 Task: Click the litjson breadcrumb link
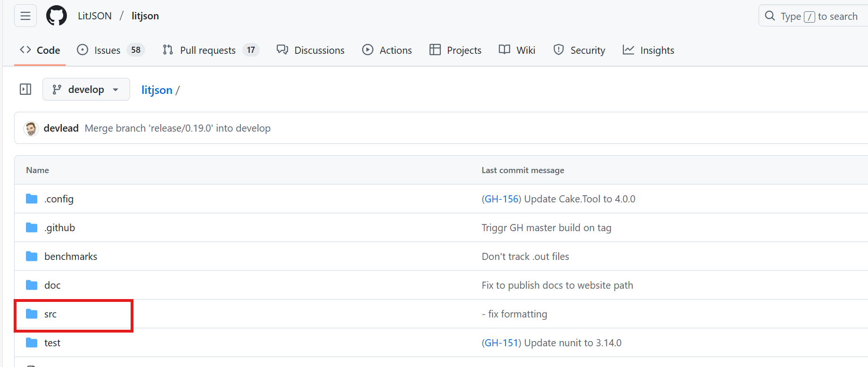tap(157, 90)
